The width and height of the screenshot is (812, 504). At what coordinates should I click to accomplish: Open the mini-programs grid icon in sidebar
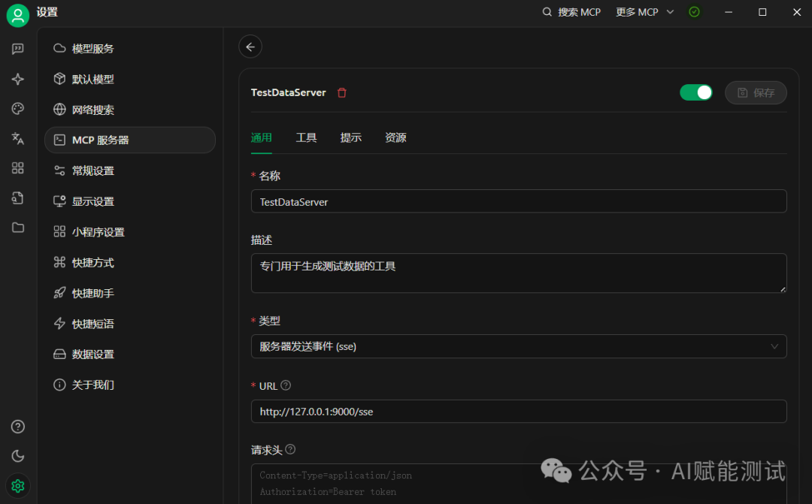point(18,168)
